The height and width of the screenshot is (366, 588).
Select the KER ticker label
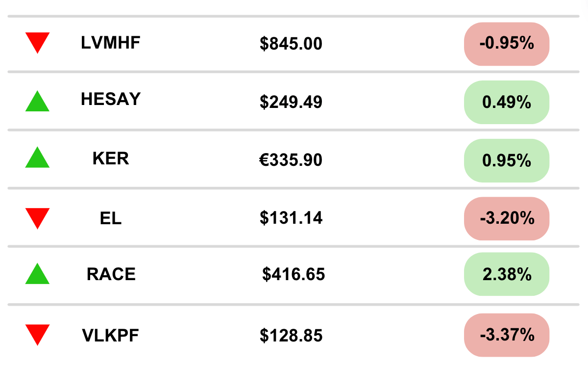point(111,158)
